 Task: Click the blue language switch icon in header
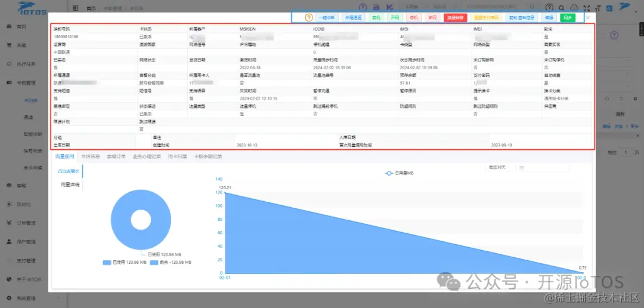click(x=609, y=7)
